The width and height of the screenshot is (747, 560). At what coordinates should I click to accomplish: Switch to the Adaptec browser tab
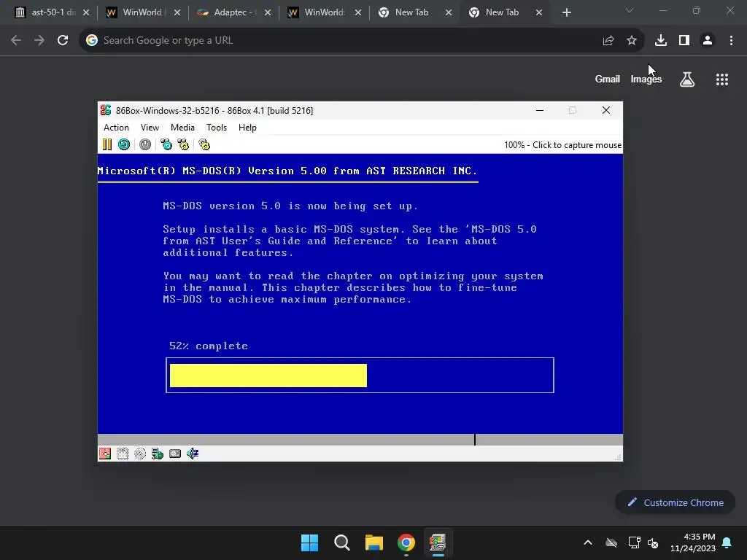[233, 12]
